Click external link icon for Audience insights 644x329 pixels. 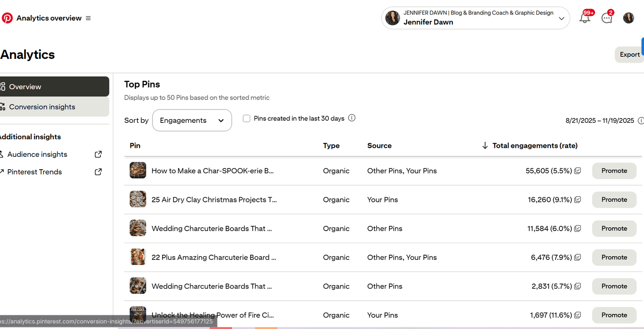coord(98,154)
